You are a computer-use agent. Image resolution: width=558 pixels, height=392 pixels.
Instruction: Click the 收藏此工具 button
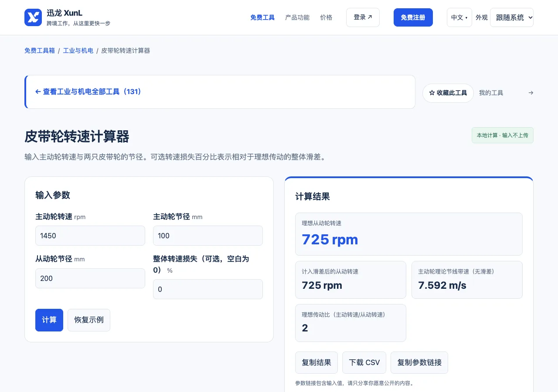[x=448, y=93]
